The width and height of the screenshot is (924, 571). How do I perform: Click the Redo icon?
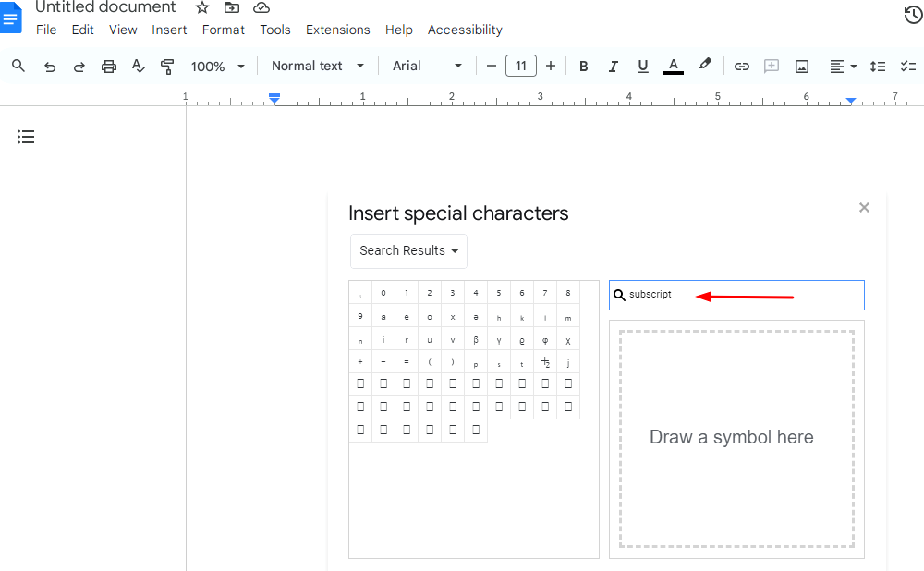[x=79, y=66]
